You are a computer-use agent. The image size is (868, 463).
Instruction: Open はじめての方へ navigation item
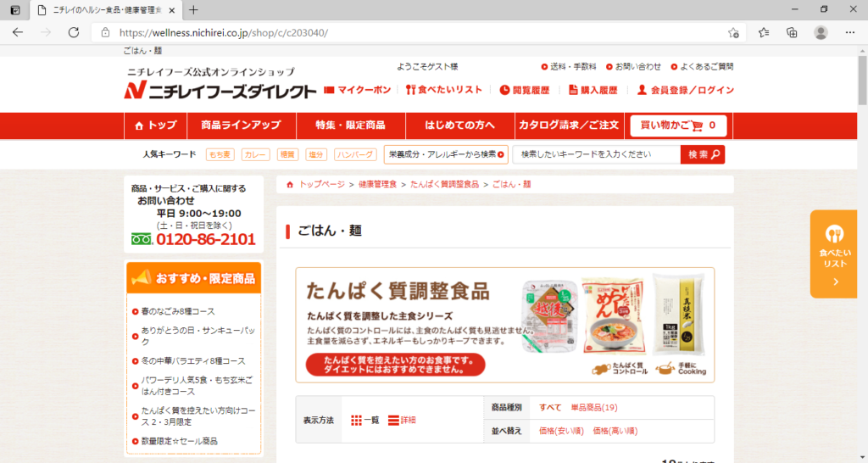[x=459, y=126]
